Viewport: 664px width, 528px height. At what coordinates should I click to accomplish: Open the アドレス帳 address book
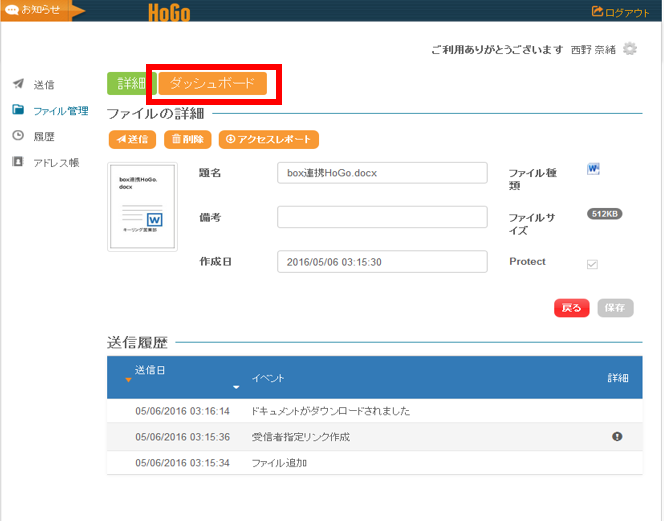pyautogui.click(x=55, y=162)
